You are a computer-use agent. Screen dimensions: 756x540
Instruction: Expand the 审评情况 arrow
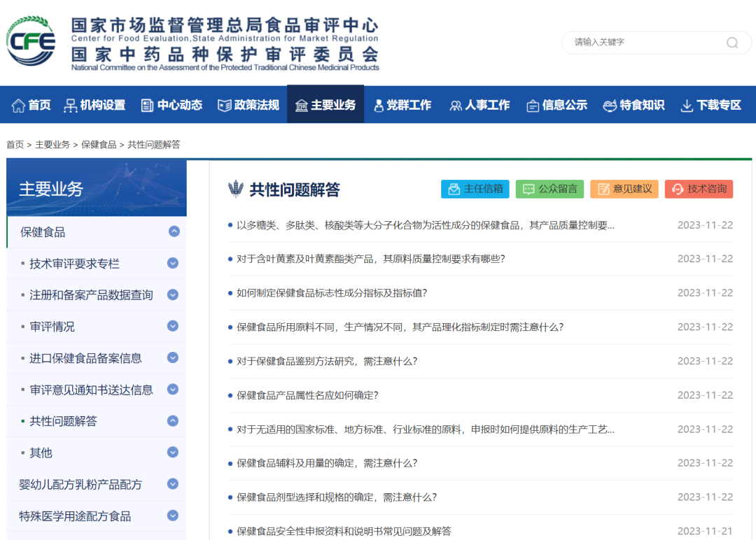click(173, 326)
